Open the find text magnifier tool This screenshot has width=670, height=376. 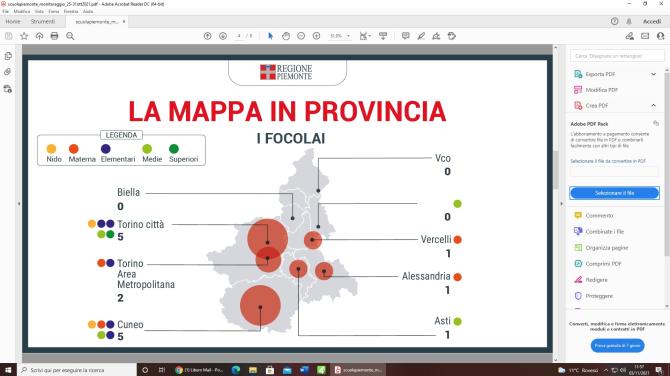coord(70,36)
